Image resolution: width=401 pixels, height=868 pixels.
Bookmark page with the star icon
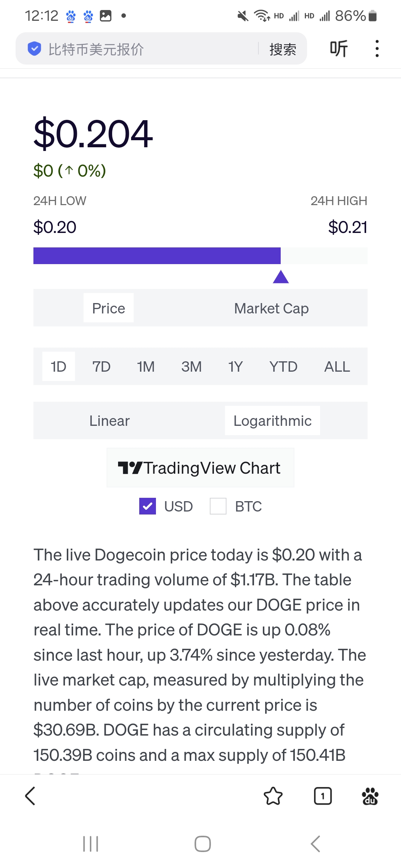[x=273, y=796]
